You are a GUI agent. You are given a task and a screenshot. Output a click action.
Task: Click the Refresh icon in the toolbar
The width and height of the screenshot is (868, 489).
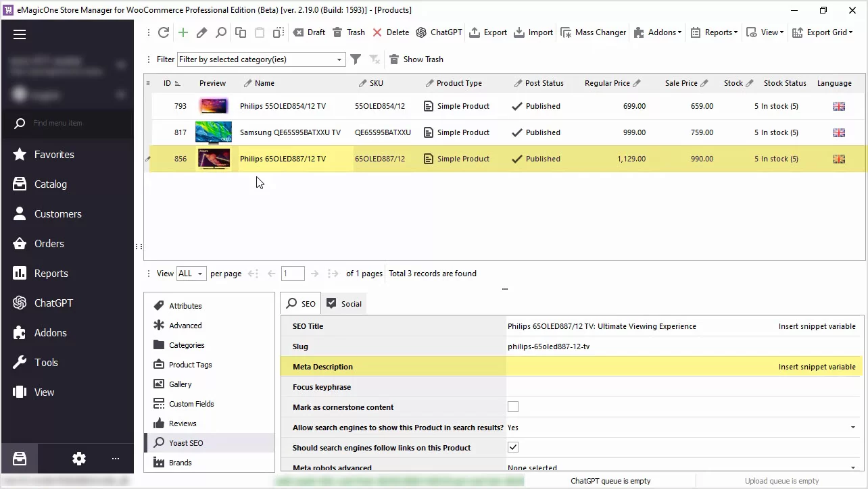pyautogui.click(x=164, y=32)
